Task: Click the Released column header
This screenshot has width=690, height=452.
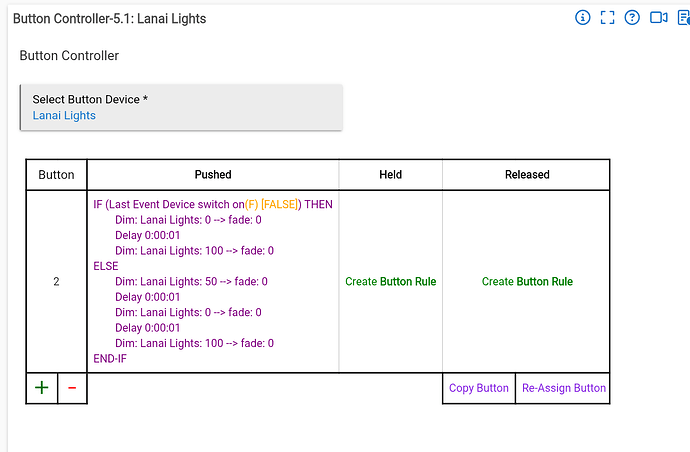Action: (527, 174)
